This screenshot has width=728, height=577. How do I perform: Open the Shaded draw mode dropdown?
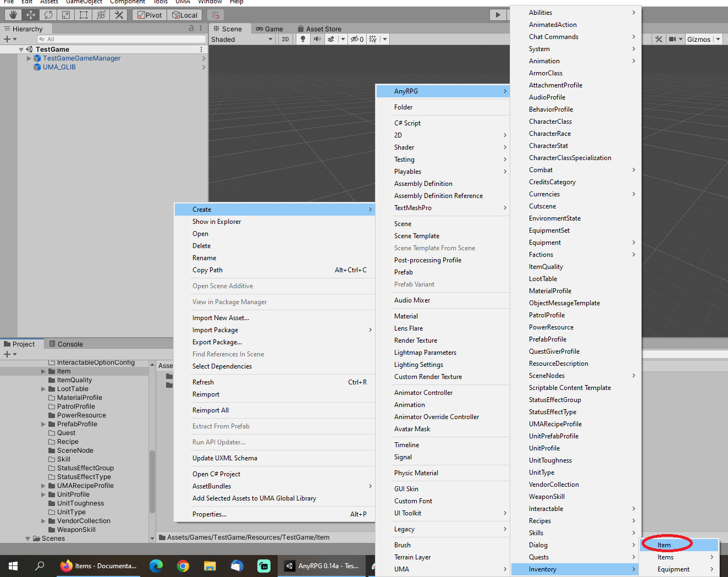242,39
